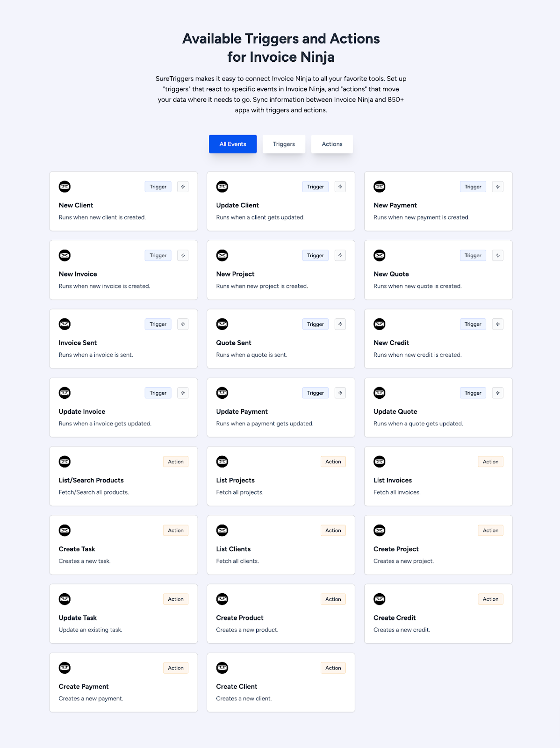This screenshot has height=748, width=560.
Task: Click the Invoice Ninja logo on New Client card
Action: [65, 187]
